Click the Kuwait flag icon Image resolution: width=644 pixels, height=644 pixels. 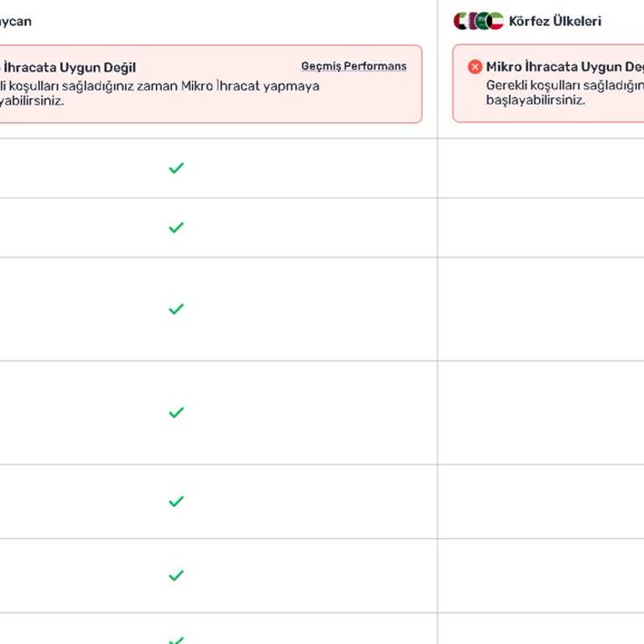(496, 21)
